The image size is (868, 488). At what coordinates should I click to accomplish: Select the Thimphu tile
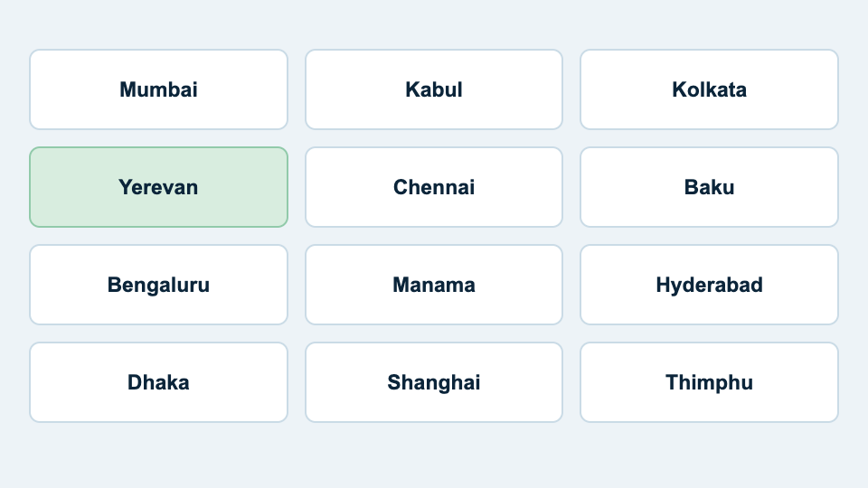[x=709, y=382]
